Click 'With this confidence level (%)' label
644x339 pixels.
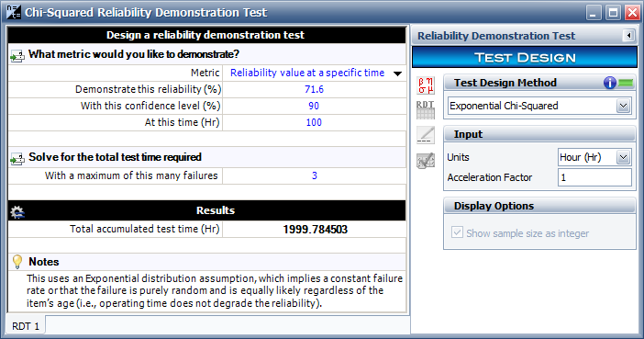pos(150,106)
